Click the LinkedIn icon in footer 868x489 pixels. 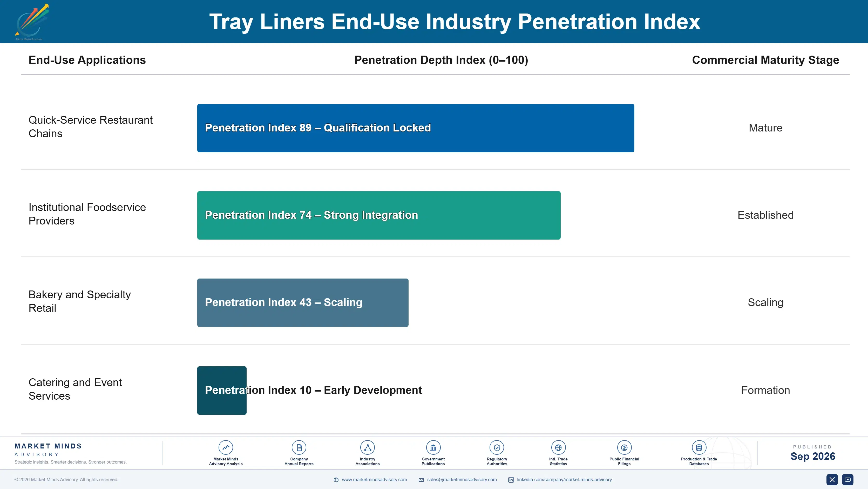click(511, 480)
